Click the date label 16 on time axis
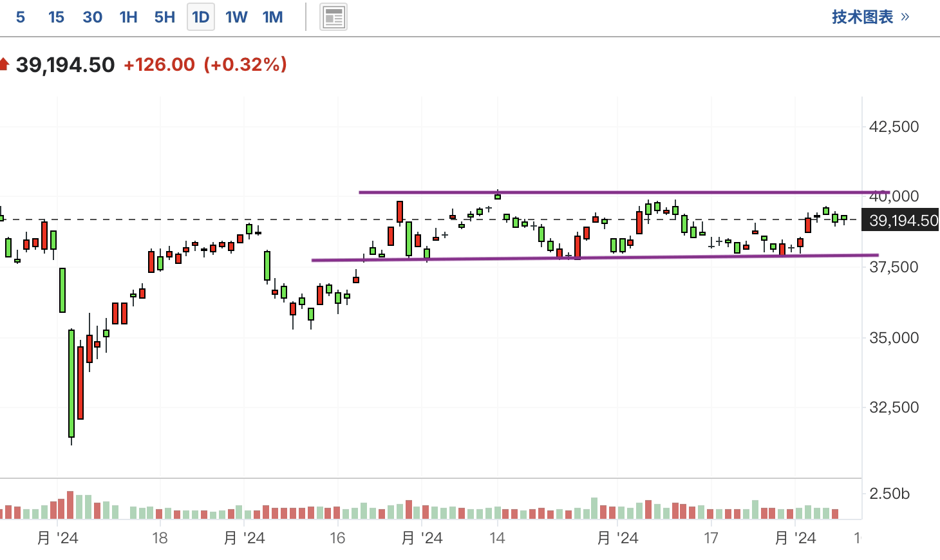The image size is (940, 560). pyautogui.click(x=337, y=538)
